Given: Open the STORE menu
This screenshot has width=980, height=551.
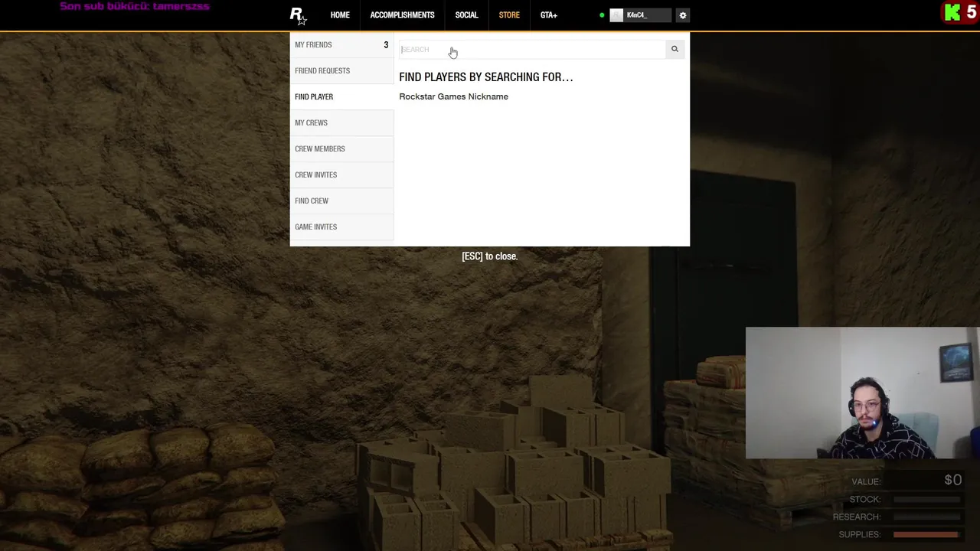Looking at the screenshot, I should 509,15.
